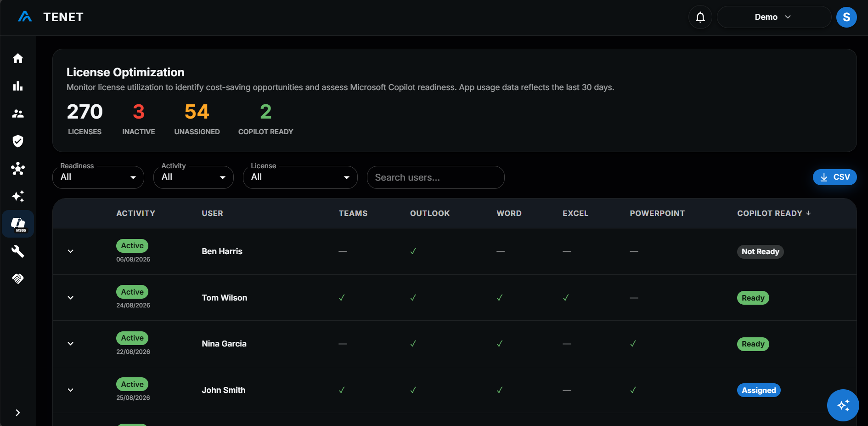Click the Teams column header

click(353, 213)
